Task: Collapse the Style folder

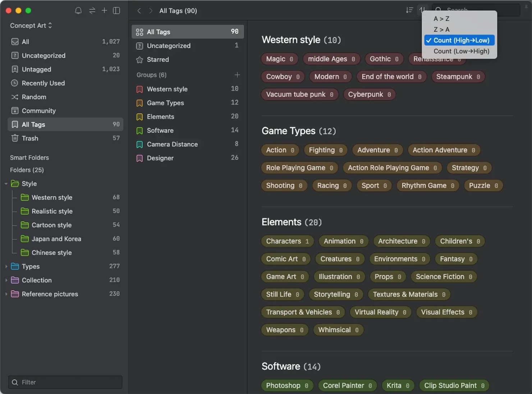Action: [x=6, y=184]
